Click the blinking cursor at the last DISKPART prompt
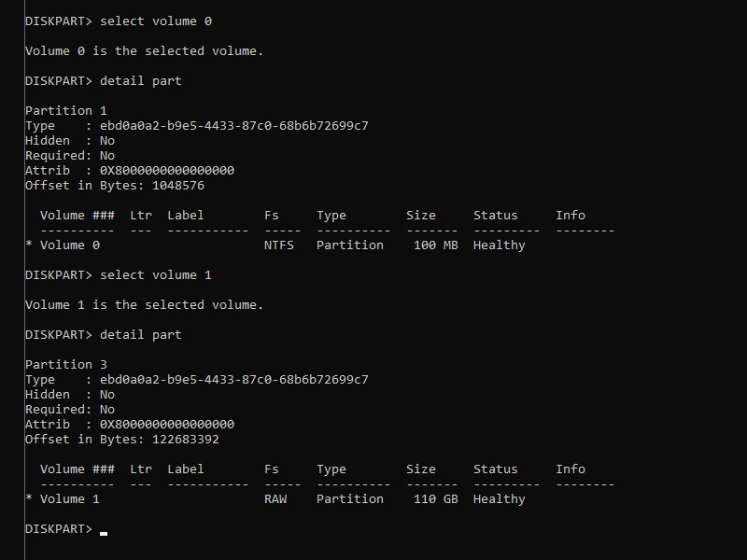The width and height of the screenshot is (747, 560). click(104, 532)
